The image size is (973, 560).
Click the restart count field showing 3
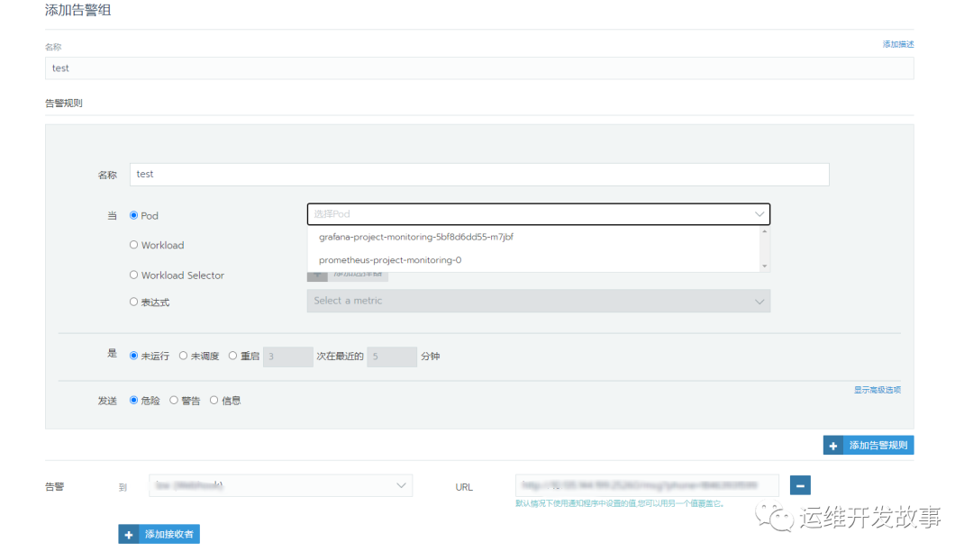288,357
